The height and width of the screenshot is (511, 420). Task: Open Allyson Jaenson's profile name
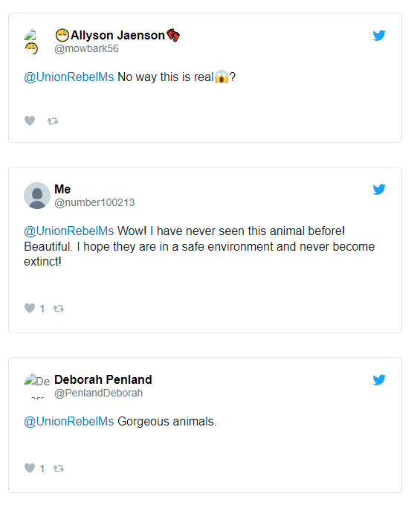[117, 35]
